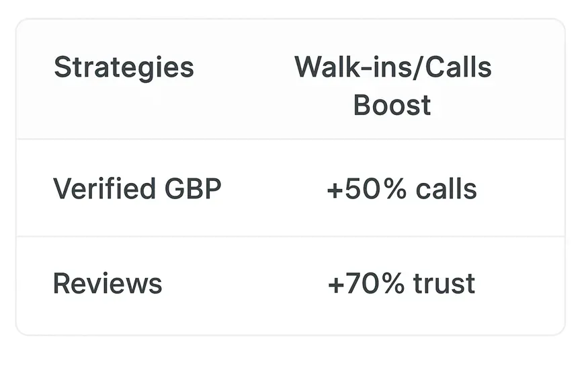Click divider between Verified GBP and Reviews rows
Viewport: 588px width, 366px height.
point(290,236)
